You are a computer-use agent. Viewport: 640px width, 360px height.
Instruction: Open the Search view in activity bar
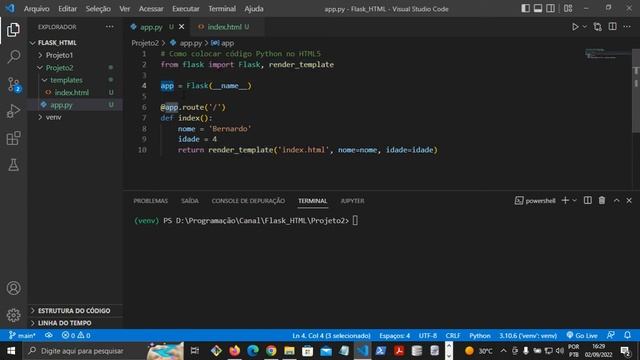pyautogui.click(x=13, y=57)
